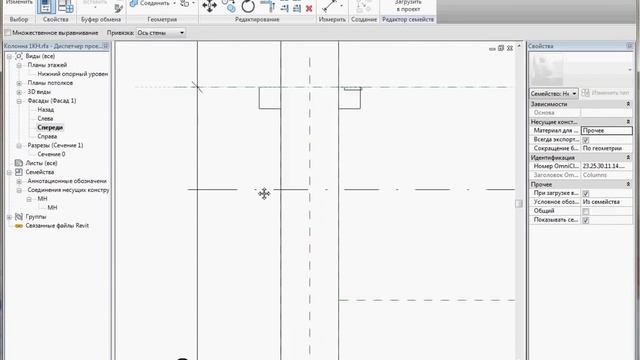Enable the Общий checkbox
Viewport: 640px width, 360px height.
tap(586, 211)
